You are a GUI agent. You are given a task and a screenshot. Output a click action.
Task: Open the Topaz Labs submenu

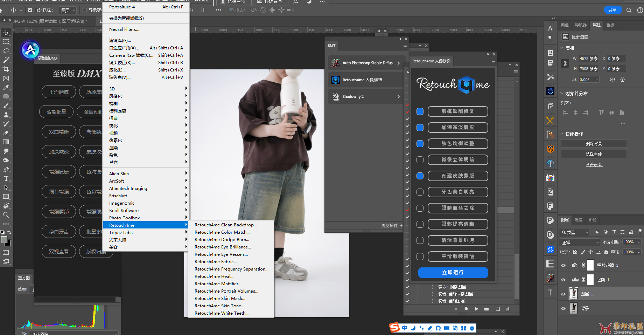[x=146, y=232]
